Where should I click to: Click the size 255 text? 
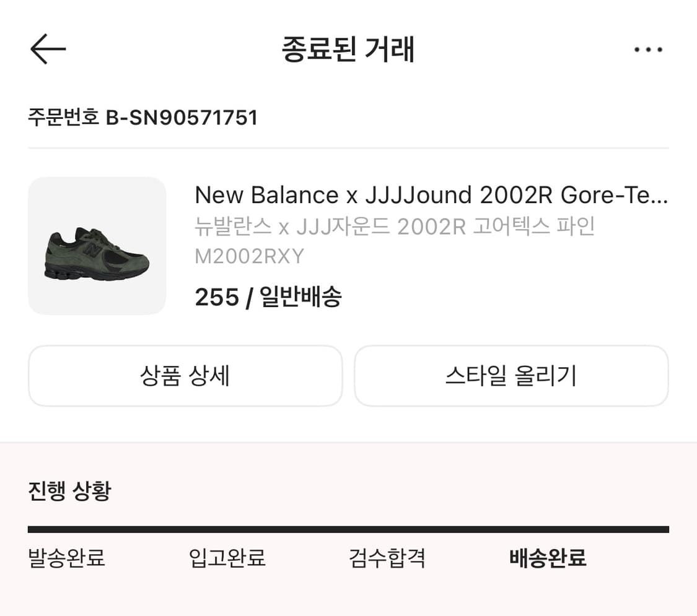click(x=217, y=298)
